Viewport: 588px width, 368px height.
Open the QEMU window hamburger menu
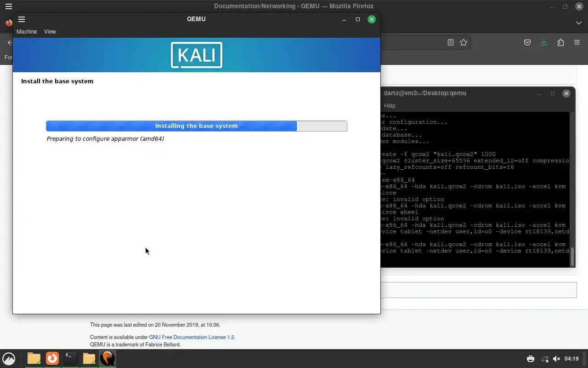[22, 19]
